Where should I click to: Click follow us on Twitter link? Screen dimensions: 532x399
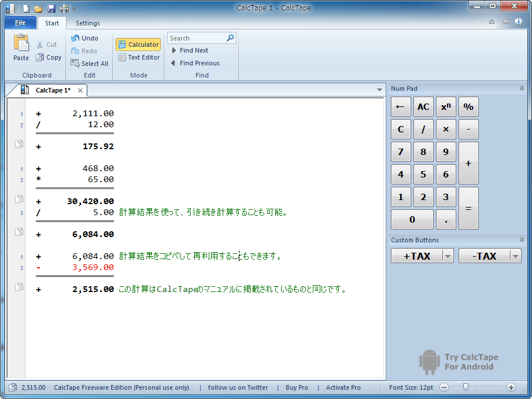[x=238, y=387]
